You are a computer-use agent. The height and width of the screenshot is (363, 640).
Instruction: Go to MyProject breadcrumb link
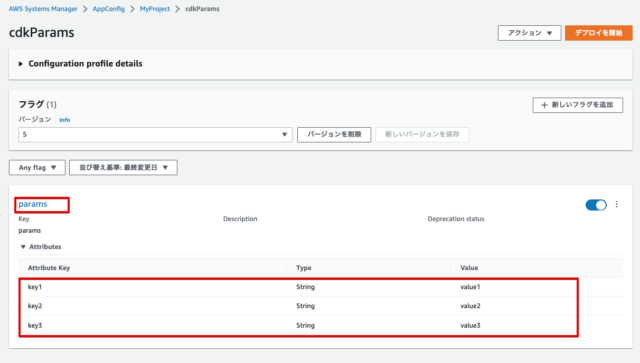tap(155, 9)
